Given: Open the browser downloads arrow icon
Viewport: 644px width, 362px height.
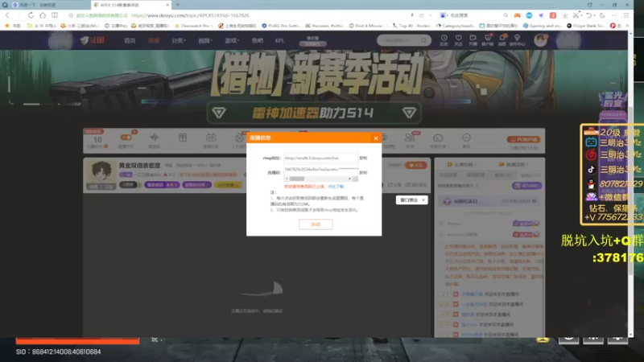Looking at the screenshot, I should click(x=565, y=15).
